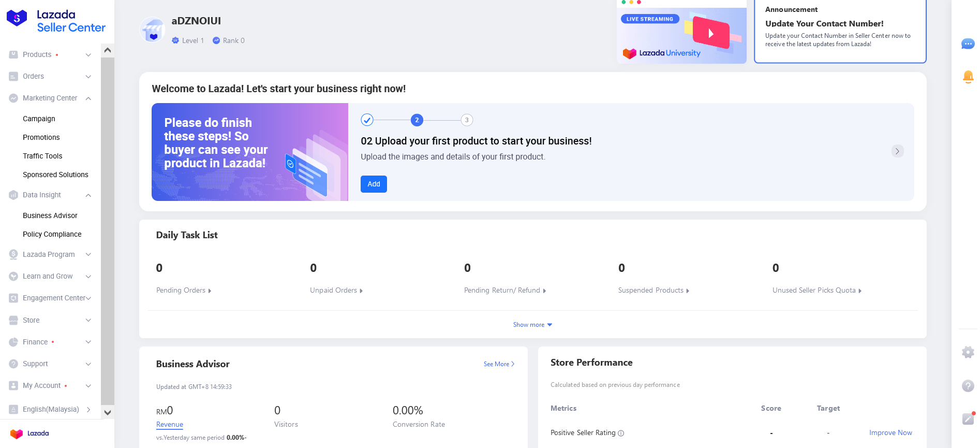Click the Support sidebar icon

click(13, 364)
